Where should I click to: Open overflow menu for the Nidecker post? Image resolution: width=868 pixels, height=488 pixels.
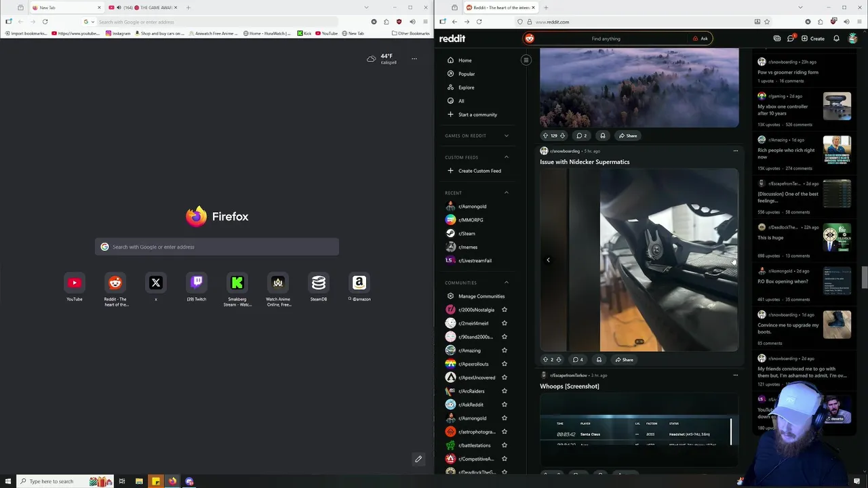(735, 151)
